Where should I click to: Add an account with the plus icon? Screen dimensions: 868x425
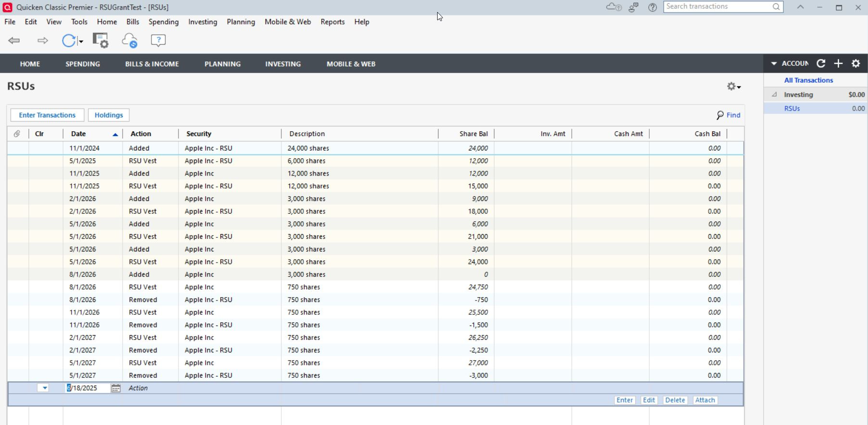tap(838, 63)
